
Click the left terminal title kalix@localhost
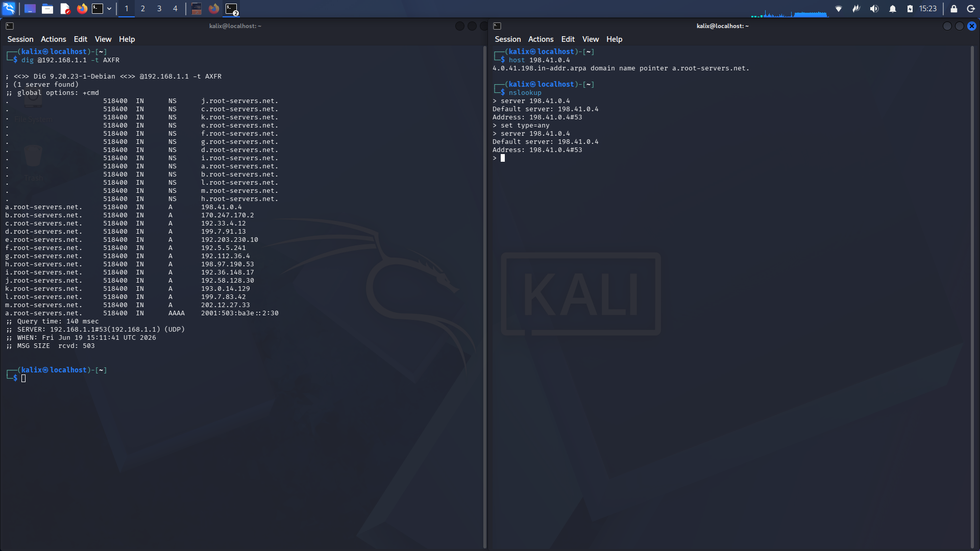tap(235, 26)
